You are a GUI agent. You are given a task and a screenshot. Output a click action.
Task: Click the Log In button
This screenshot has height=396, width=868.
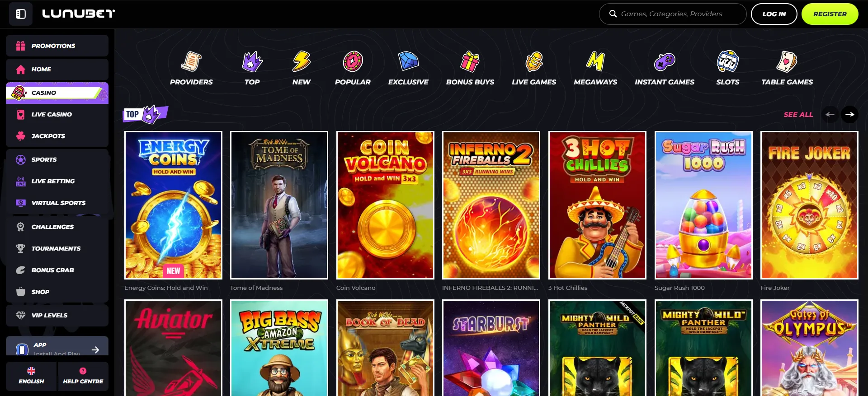click(x=774, y=14)
